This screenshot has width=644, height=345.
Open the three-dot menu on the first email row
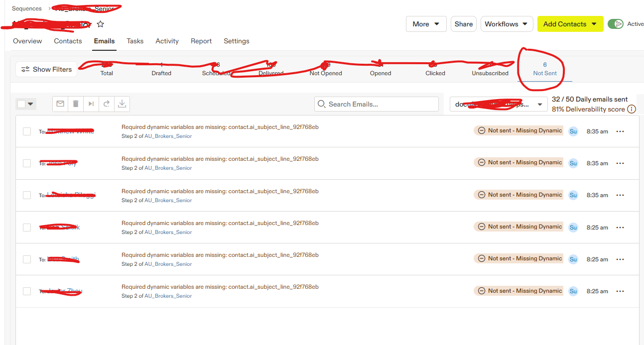point(620,131)
